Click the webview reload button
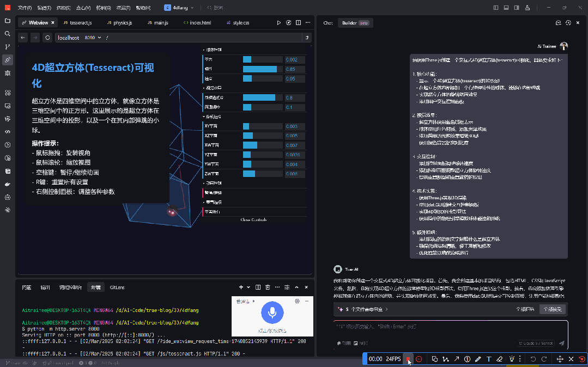The height and width of the screenshot is (367, 588). 47,38
